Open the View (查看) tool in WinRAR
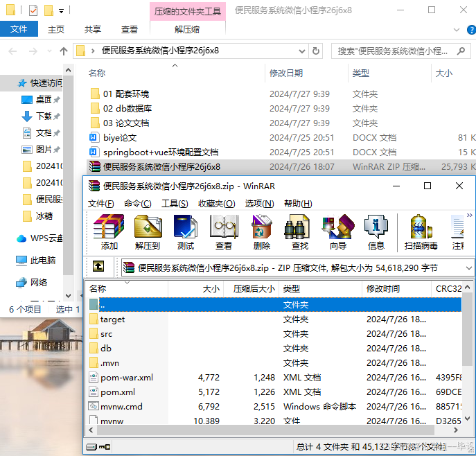This screenshot has width=476, height=456. pos(224,232)
